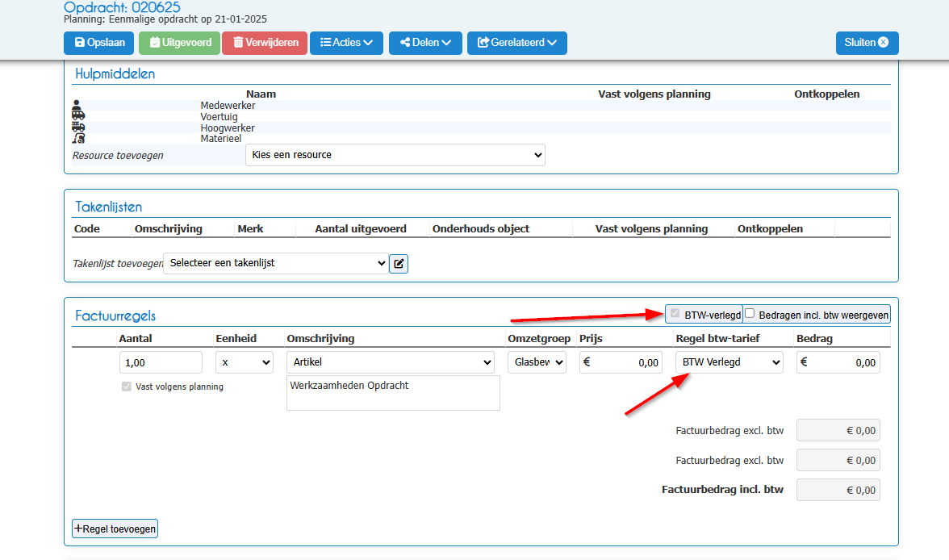Click the Voertuig resource row
This screenshot has width=949, height=560.
pos(481,117)
